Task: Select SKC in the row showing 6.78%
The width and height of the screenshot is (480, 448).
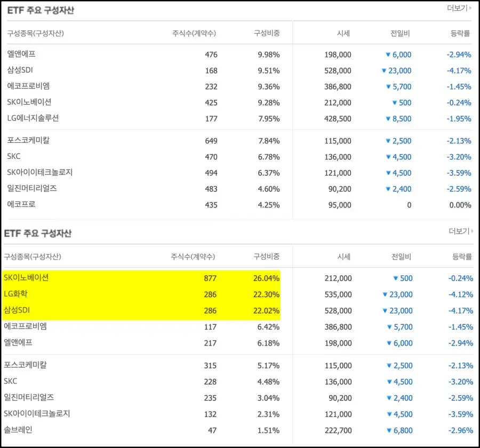Action: click(14, 156)
